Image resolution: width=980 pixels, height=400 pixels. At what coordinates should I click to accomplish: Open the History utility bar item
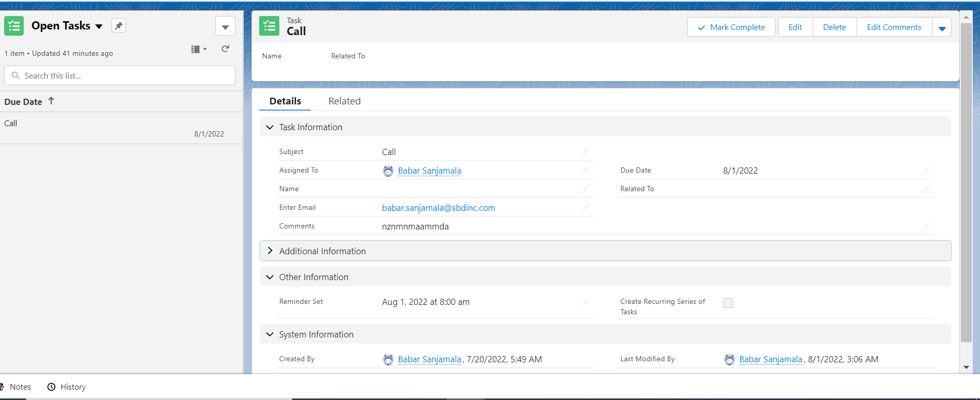coord(67,387)
